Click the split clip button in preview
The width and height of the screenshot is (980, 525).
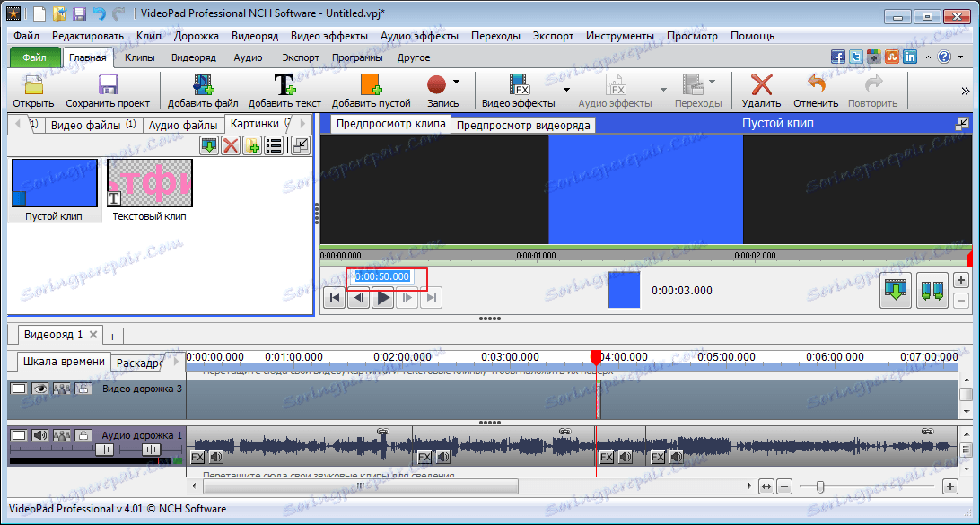932,291
